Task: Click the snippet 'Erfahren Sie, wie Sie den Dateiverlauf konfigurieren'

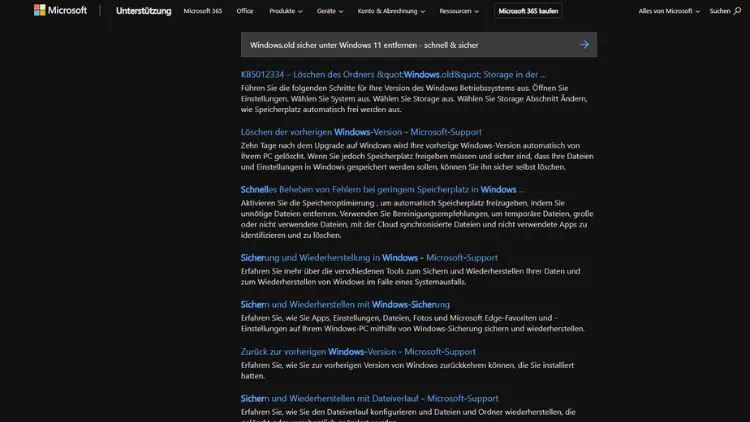Action: pos(408,415)
